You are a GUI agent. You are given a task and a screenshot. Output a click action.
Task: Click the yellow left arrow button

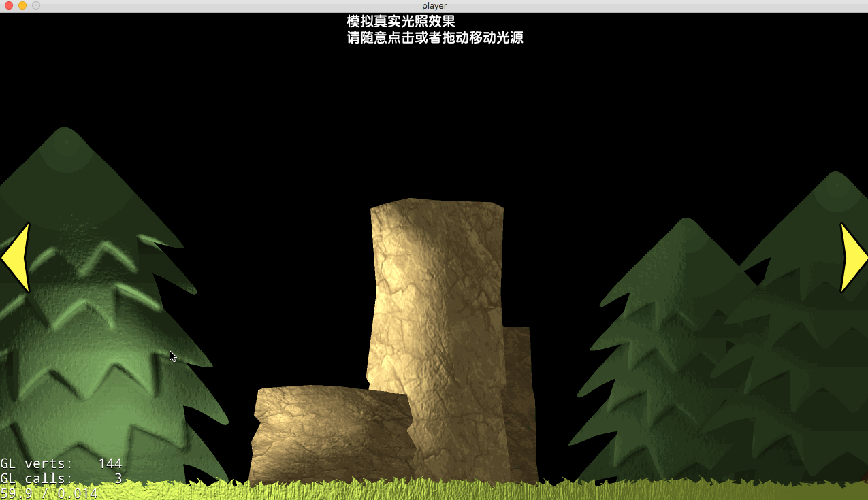(16, 258)
